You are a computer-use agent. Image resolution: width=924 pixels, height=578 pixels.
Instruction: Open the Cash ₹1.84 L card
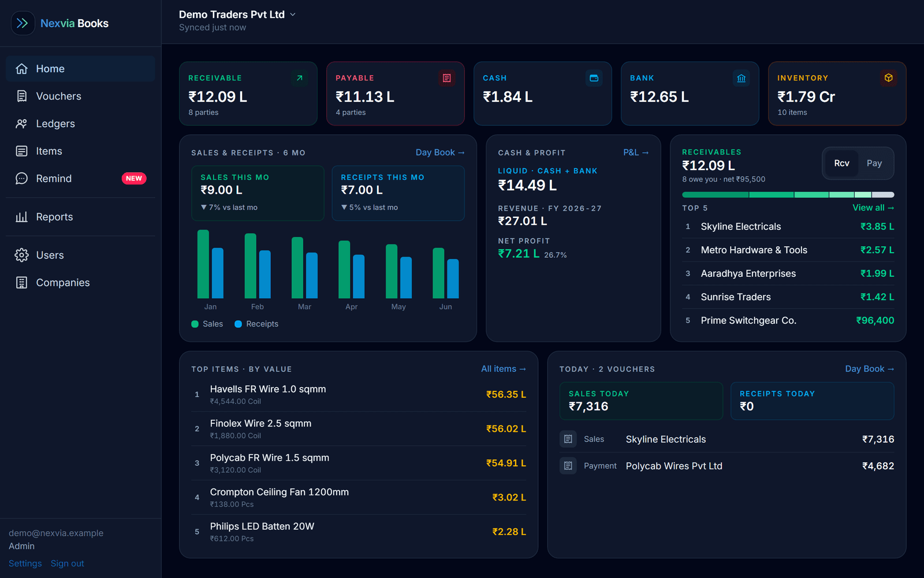point(543,94)
